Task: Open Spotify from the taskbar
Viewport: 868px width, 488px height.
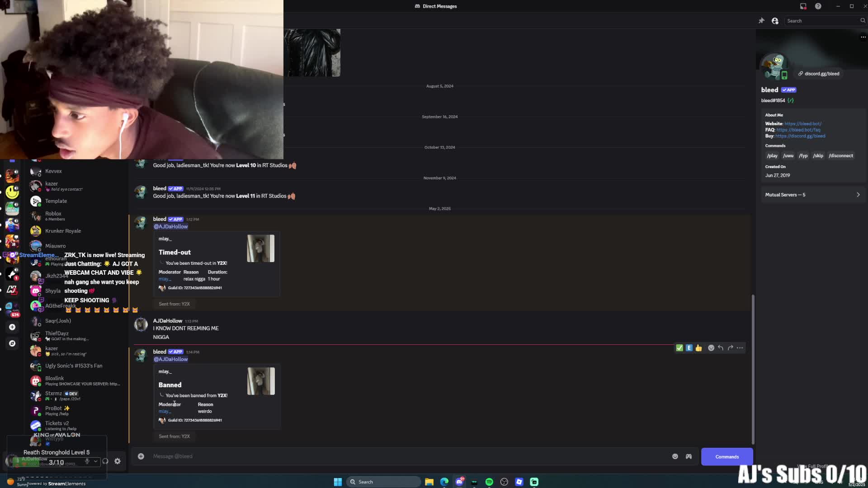Action: [x=489, y=482]
